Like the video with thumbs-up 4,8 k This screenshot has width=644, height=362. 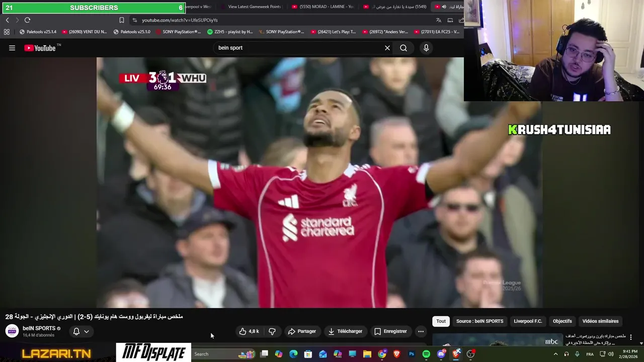click(249, 331)
